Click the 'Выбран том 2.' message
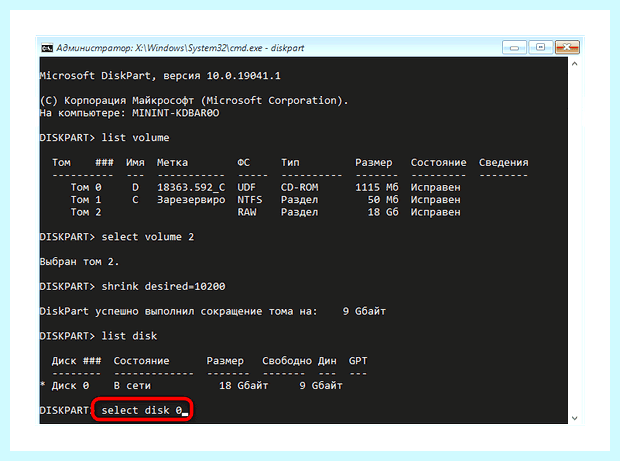This screenshot has height=461, width=620. (79, 262)
